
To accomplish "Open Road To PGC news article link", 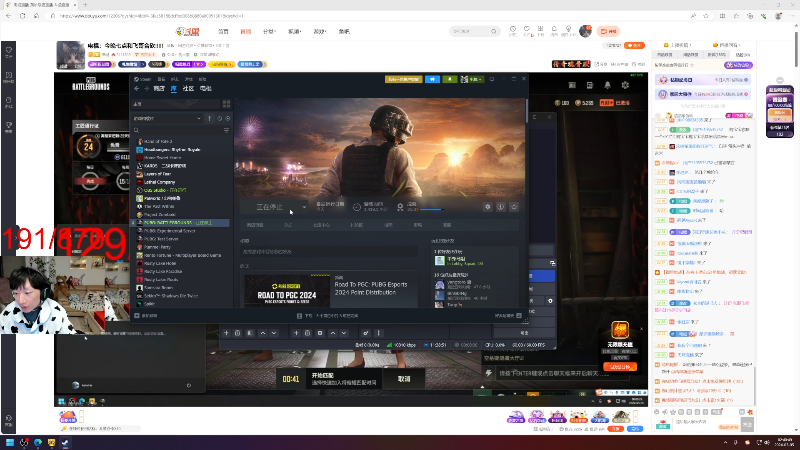I will 371,288.
